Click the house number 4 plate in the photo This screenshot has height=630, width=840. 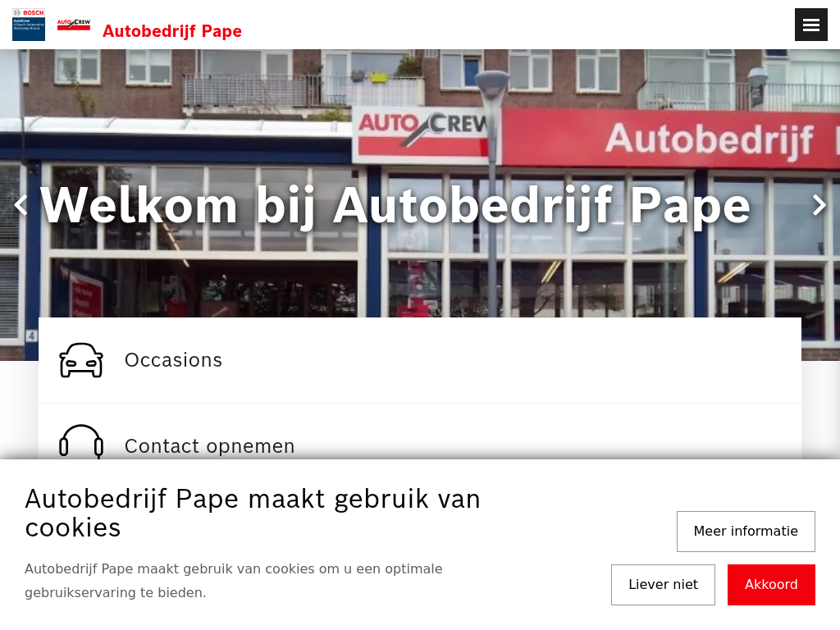pyautogui.click(x=32, y=336)
